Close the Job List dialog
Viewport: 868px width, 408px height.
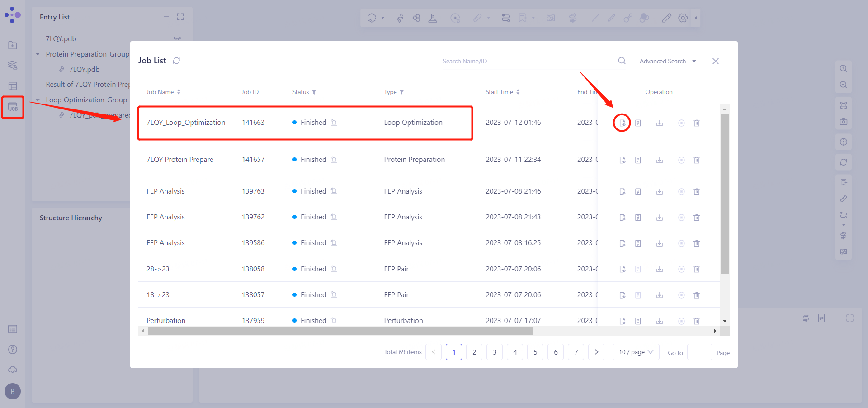tap(715, 61)
